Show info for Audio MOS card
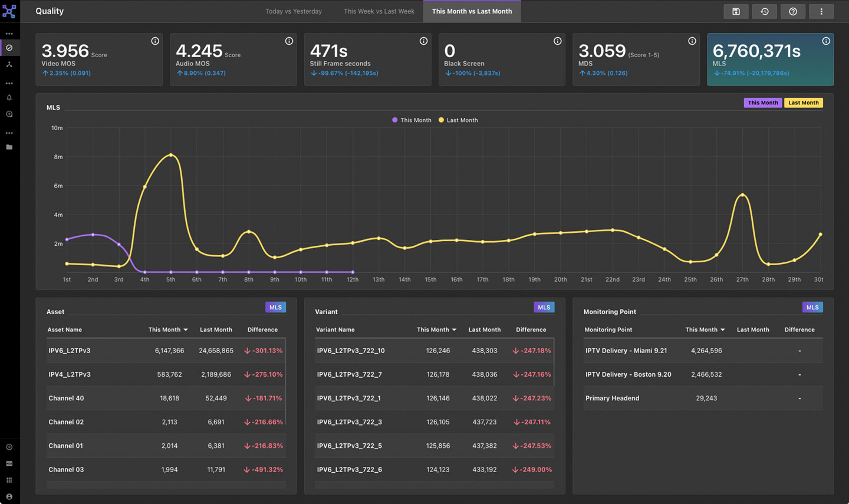The height and width of the screenshot is (504, 849). click(x=289, y=41)
